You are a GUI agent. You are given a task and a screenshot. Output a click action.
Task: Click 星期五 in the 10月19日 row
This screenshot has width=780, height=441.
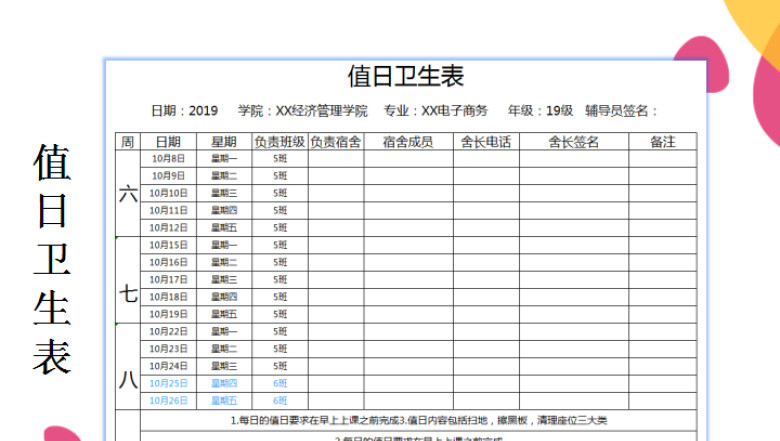[x=224, y=314]
